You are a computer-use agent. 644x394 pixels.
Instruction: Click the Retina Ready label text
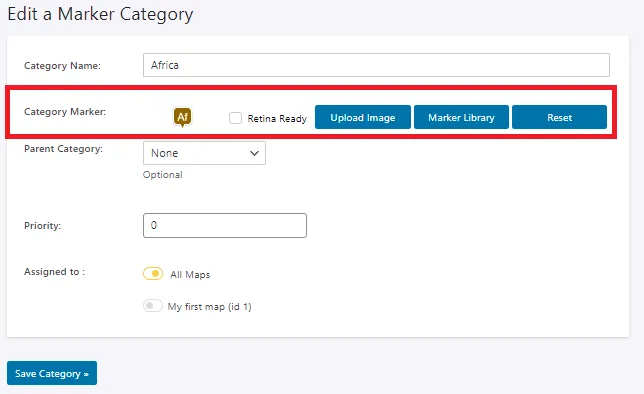[x=277, y=119]
